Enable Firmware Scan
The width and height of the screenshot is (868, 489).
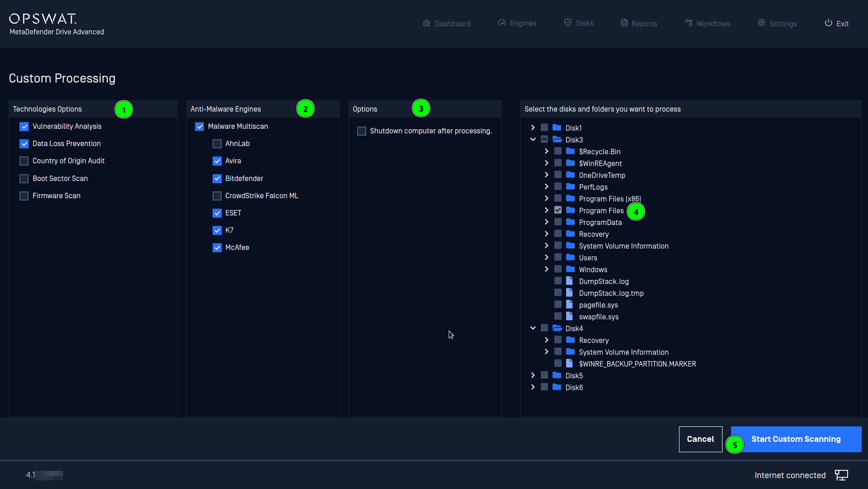pyautogui.click(x=24, y=196)
